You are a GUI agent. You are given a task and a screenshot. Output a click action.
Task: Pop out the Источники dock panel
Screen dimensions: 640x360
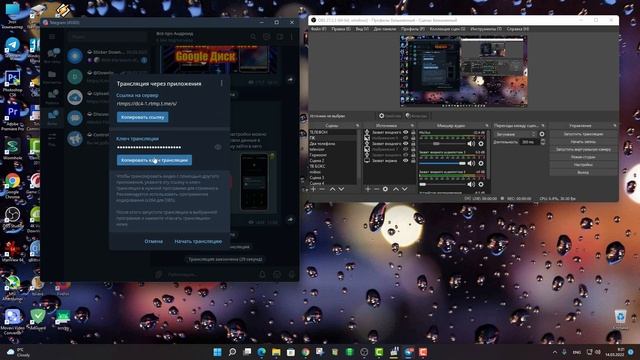tap(412, 126)
